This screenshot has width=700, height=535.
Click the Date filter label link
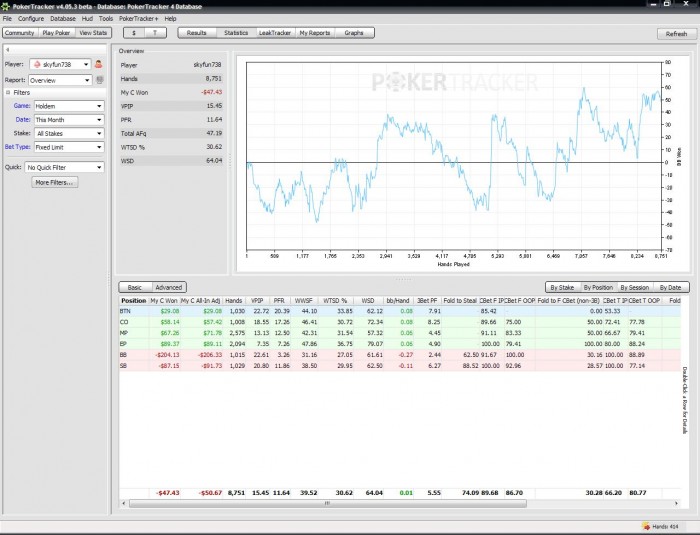click(x=23, y=119)
